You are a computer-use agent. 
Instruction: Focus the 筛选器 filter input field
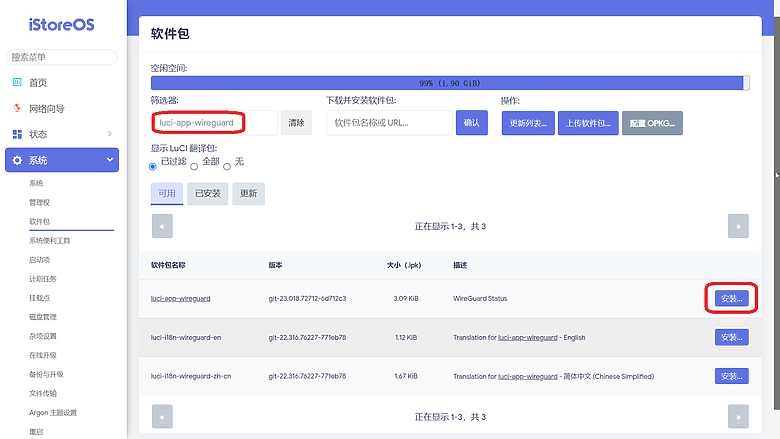pyautogui.click(x=214, y=123)
